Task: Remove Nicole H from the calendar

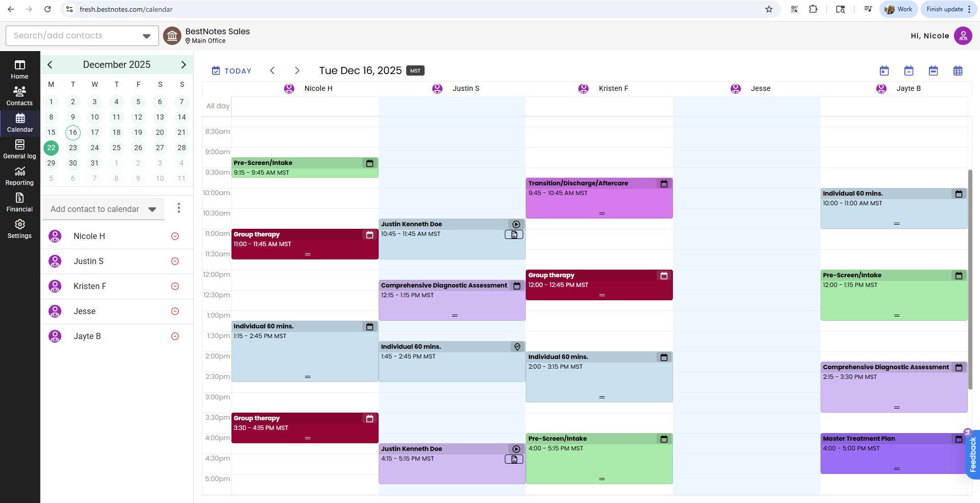Action: coord(175,236)
